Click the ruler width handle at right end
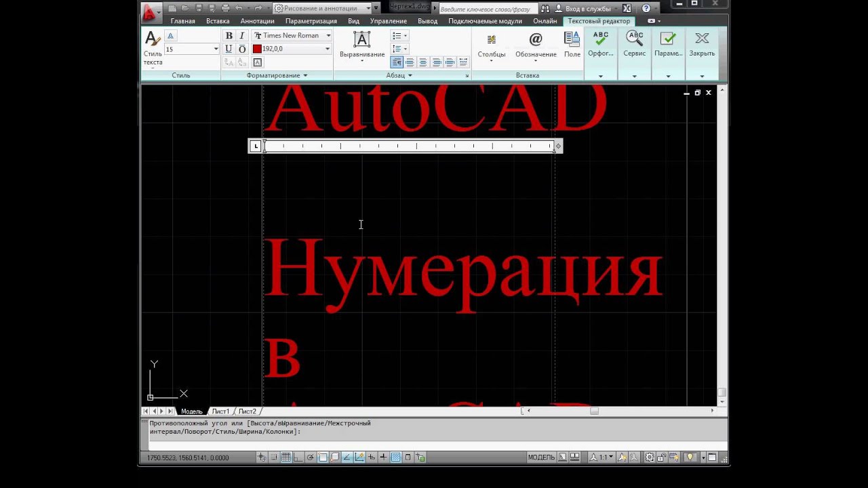The height and width of the screenshot is (488, 868). (558, 146)
